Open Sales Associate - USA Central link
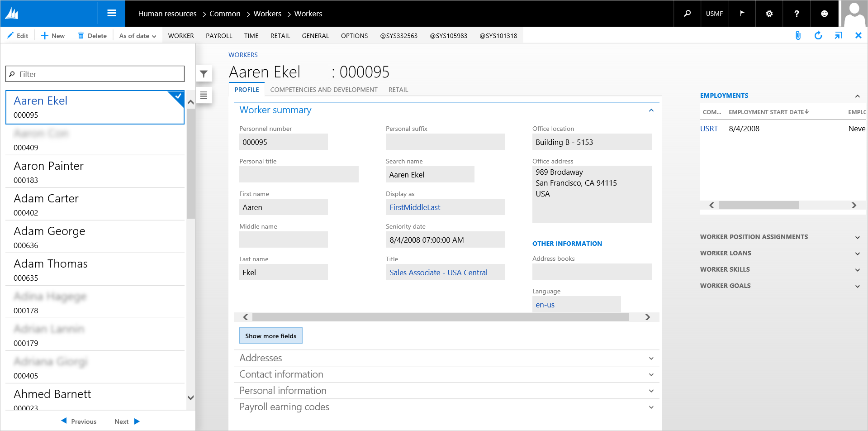868x431 pixels. click(438, 273)
